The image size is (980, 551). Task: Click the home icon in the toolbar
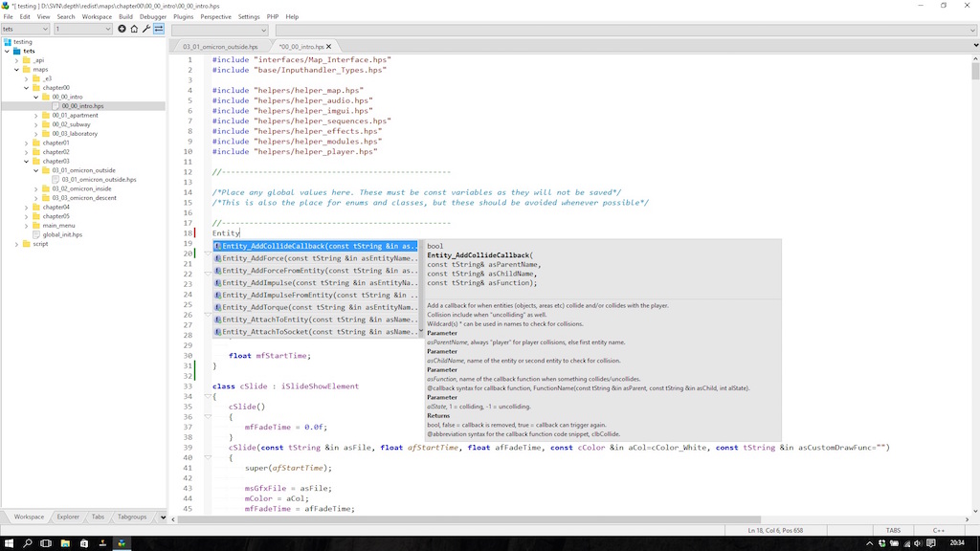point(134,30)
